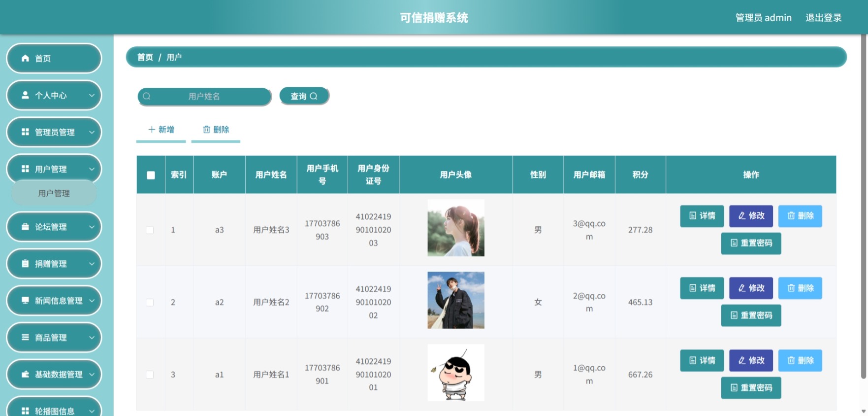This screenshot has width=868, height=416.
Task: Check the checkbox for row a3
Action: [x=150, y=230]
